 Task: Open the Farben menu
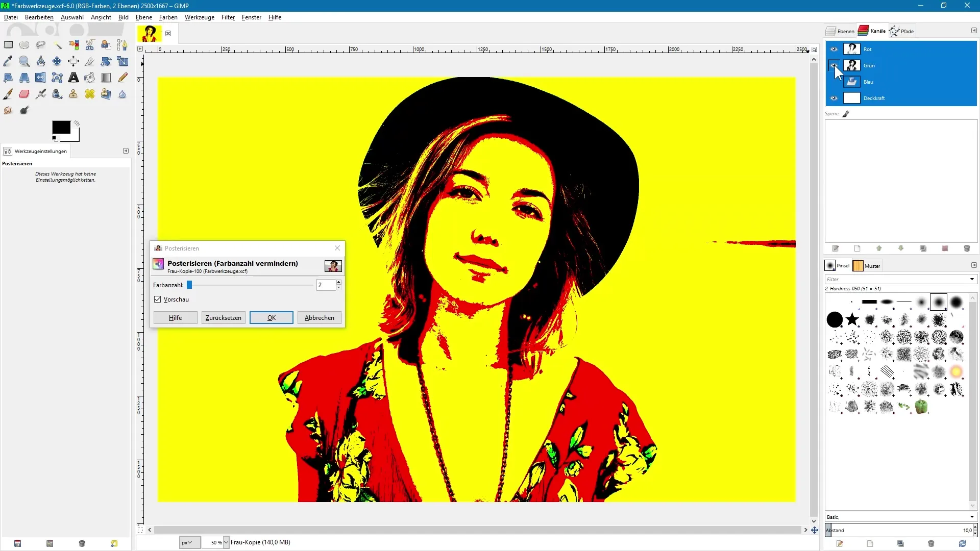pos(168,17)
